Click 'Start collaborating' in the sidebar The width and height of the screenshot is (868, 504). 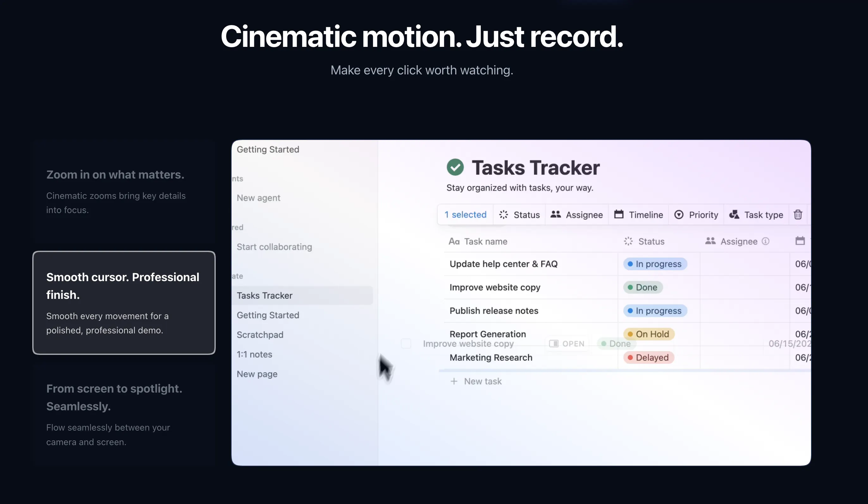click(x=274, y=247)
